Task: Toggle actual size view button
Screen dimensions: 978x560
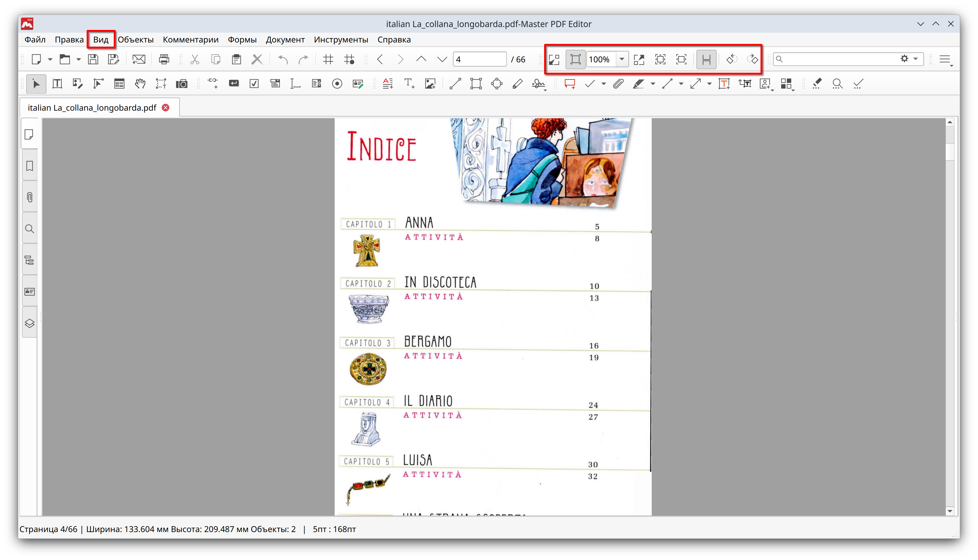Action: (575, 59)
